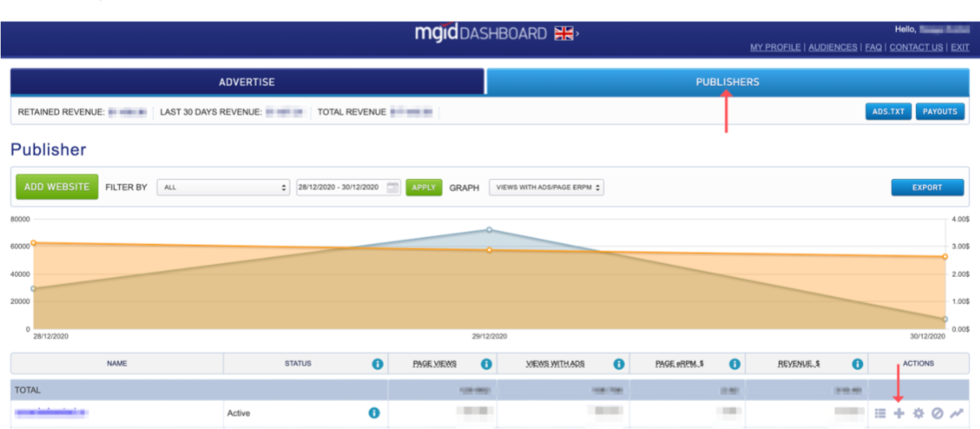Image resolution: width=980 pixels, height=429 pixels.
Task: Open the gear settings for the Active website
Action: (x=918, y=413)
